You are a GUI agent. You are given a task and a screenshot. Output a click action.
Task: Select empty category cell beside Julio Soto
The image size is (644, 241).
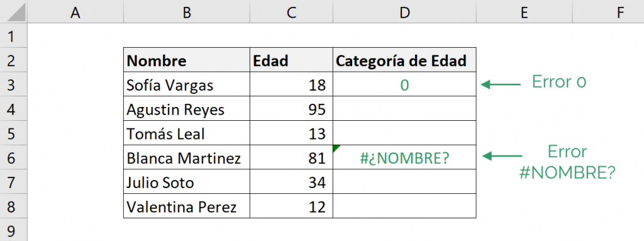click(404, 181)
